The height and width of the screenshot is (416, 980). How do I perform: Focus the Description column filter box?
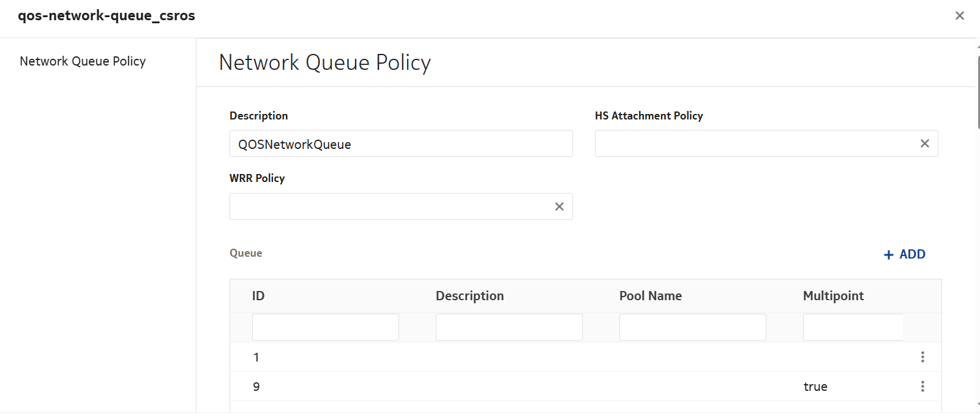pyautogui.click(x=509, y=327)
